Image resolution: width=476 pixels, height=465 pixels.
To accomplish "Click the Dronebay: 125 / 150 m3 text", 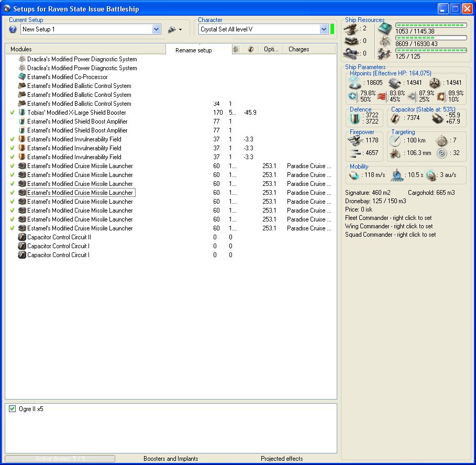I will [x=375, y=201].
